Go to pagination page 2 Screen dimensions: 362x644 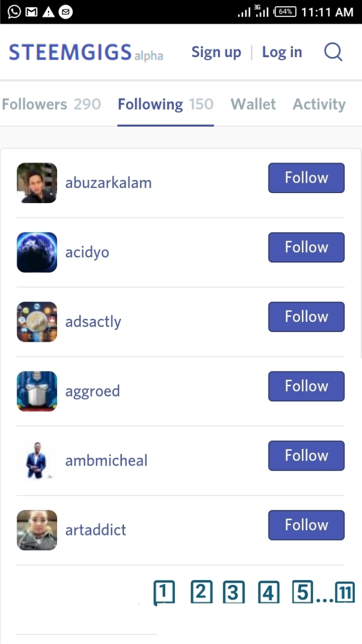(x=201, y=592)
